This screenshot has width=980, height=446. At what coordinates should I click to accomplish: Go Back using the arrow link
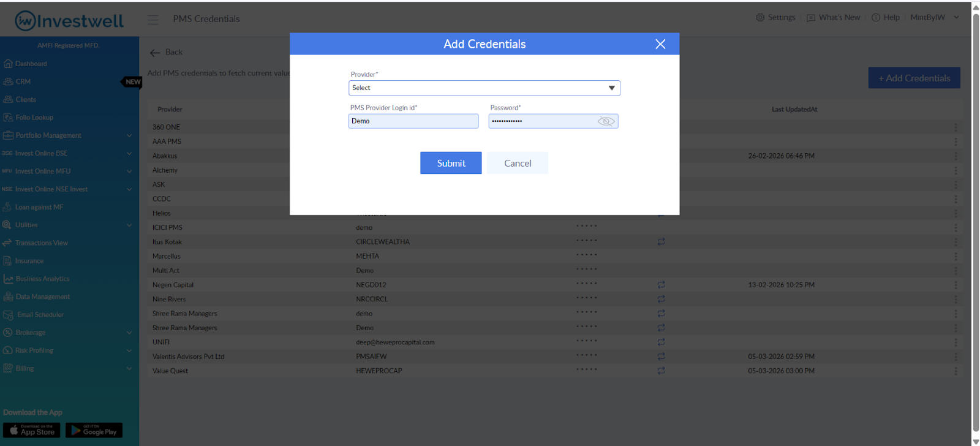tap(166, 53)
